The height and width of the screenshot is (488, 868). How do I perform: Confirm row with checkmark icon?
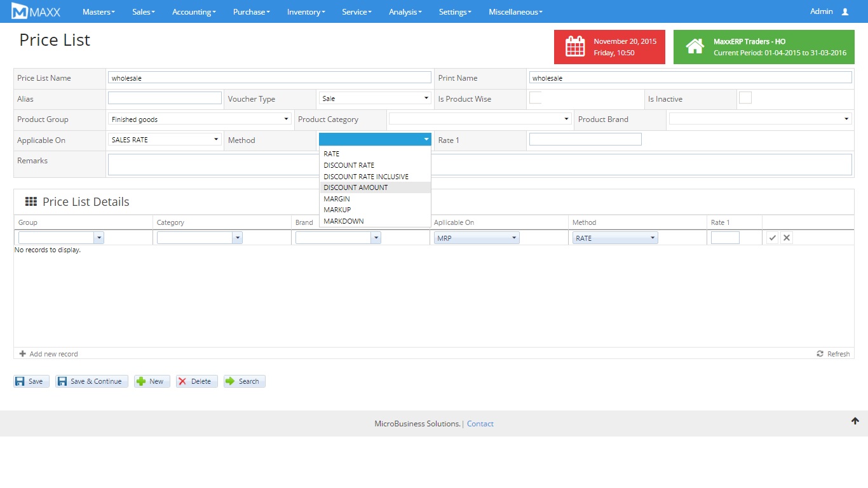[772, 238]
